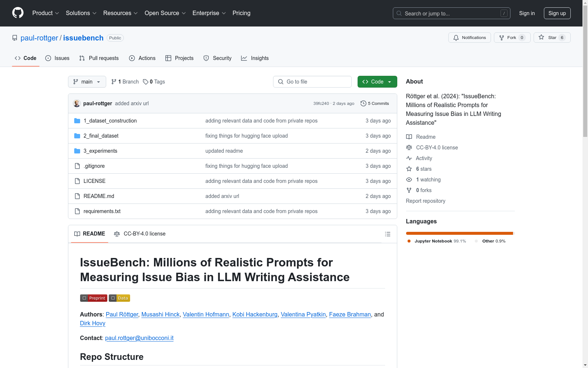Open the 'added arxiv url' commit message by paul-rottger
The image size is (588, 368).
tap(132, 103)
